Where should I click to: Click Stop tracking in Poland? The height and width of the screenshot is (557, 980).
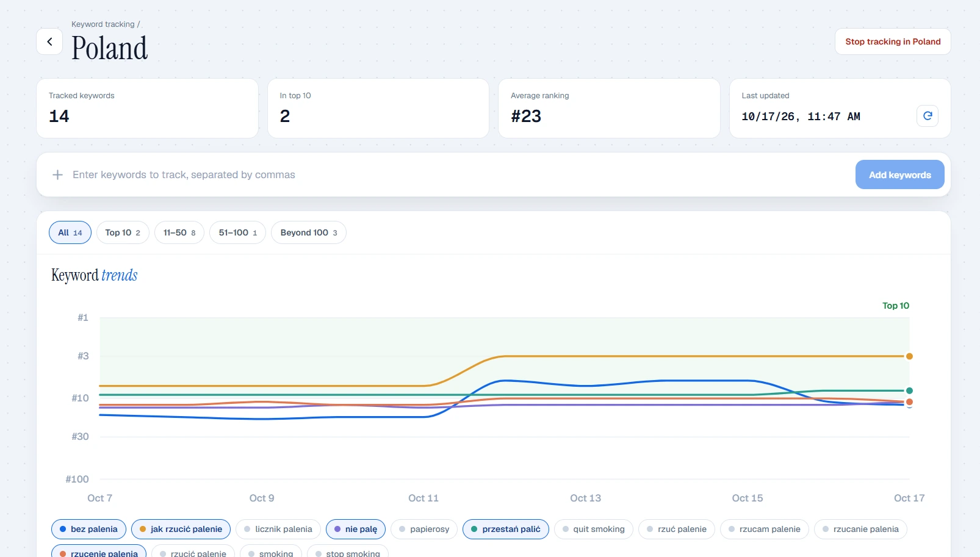tap(893, 41)
